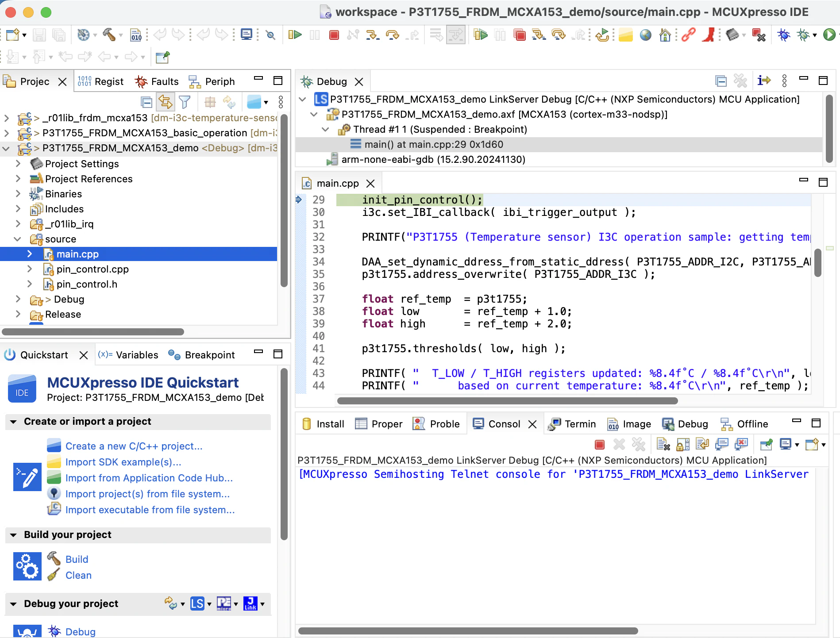Click the filter funnel icon in Project Explorer
This screenshot has height=638, width=840.
point(185,102)
